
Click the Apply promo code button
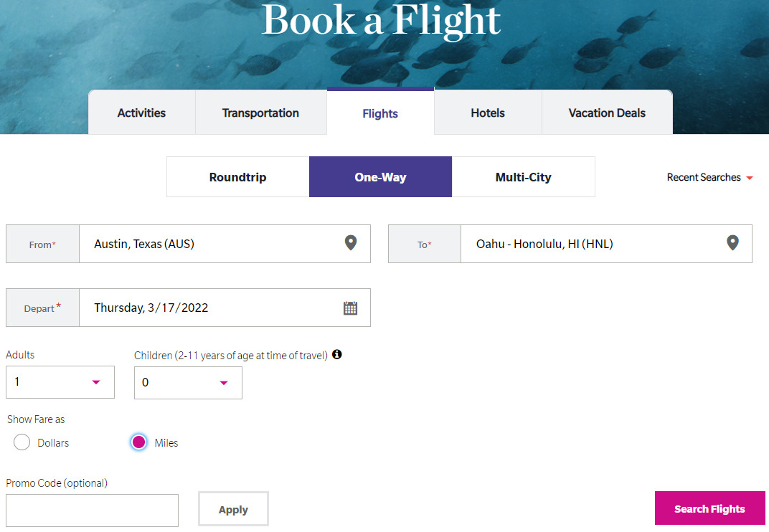coord(233,509)
